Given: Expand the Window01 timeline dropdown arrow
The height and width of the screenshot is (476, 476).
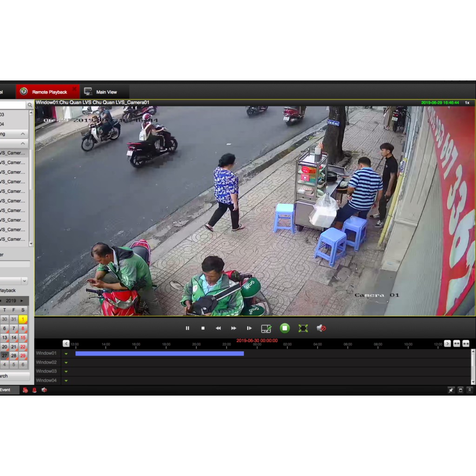Looking at the screenshot, I should (x=66, y=354).
